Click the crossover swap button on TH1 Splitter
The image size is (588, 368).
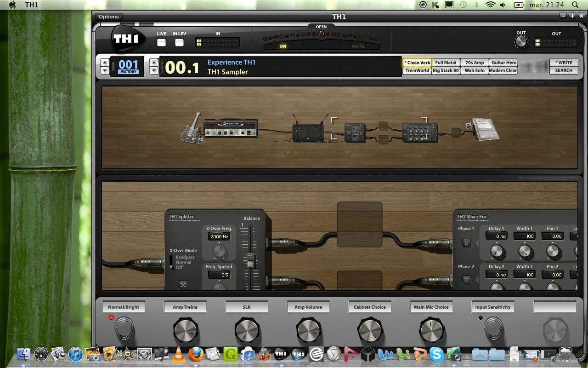183,285
